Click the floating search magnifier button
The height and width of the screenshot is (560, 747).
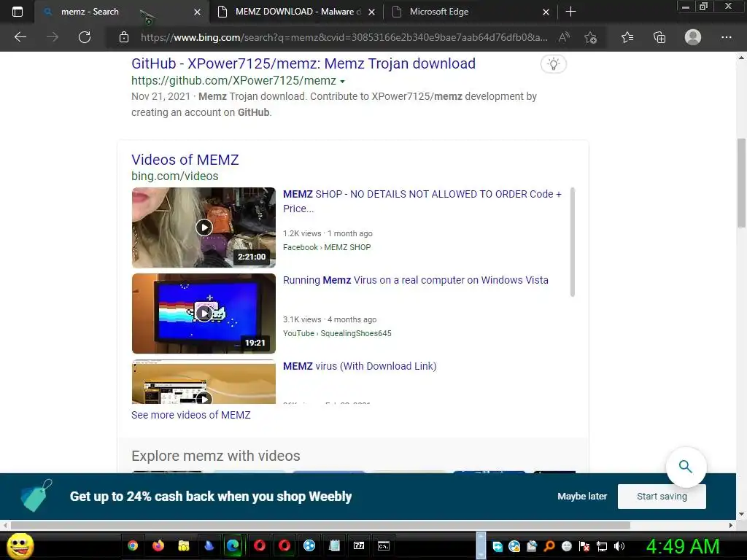(x=686, y=467)
